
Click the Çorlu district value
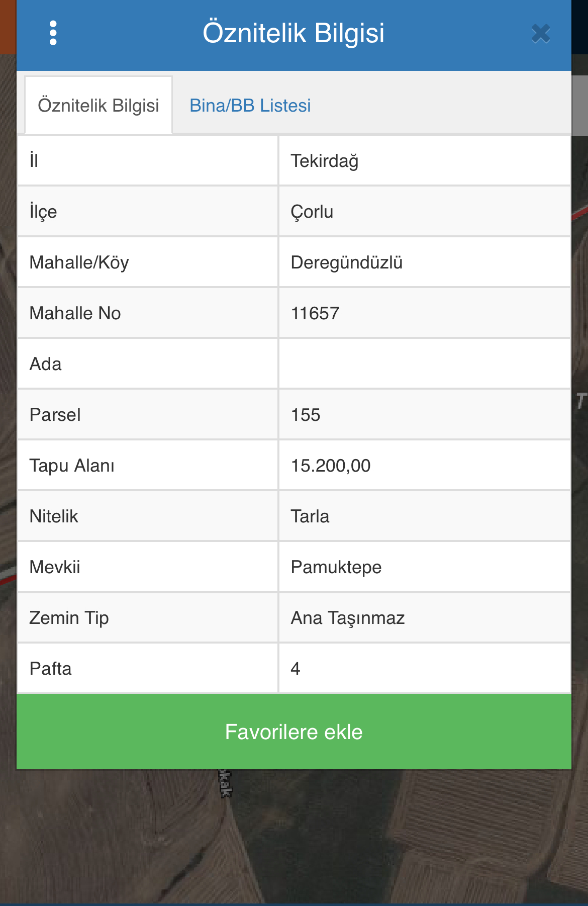(312, 212)
